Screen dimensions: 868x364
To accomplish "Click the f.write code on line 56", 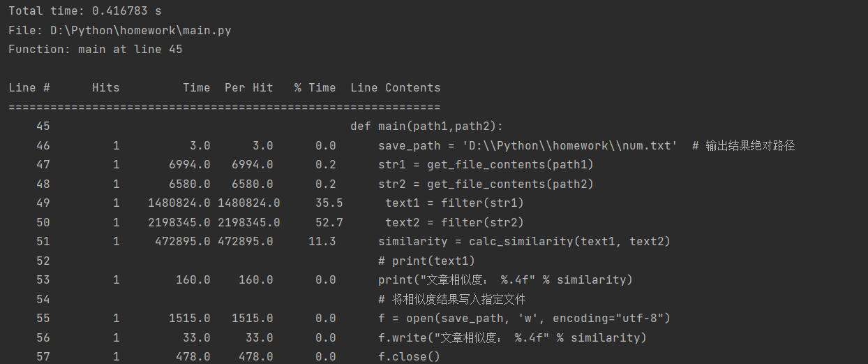I will 512,337.
